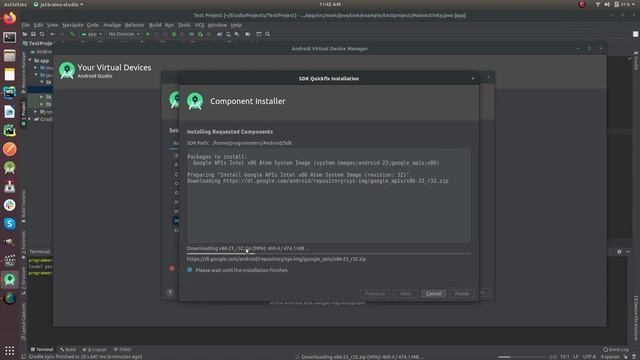Open the Files app from the dock

click(x=9, y=56)
